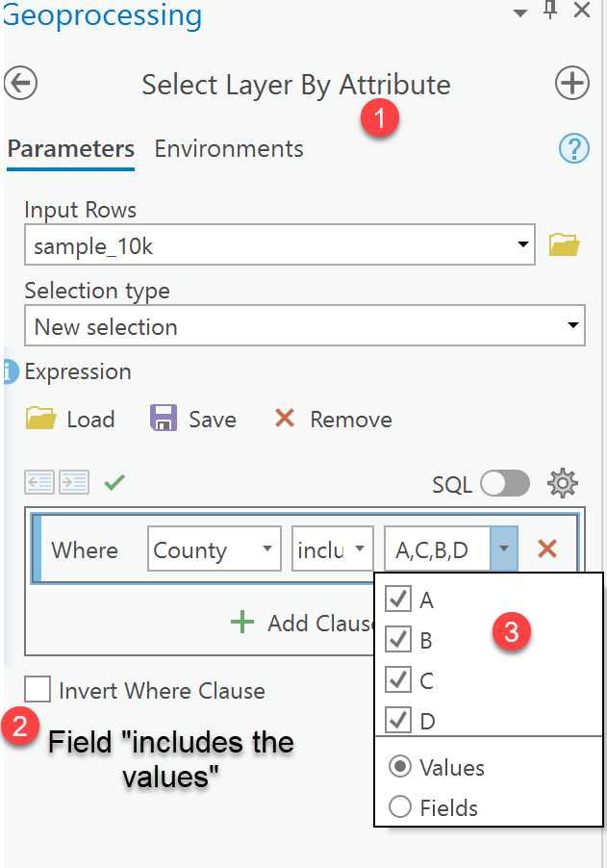Toggle the SQL mode switch
607x868 pixels.
tap(505, 483)
